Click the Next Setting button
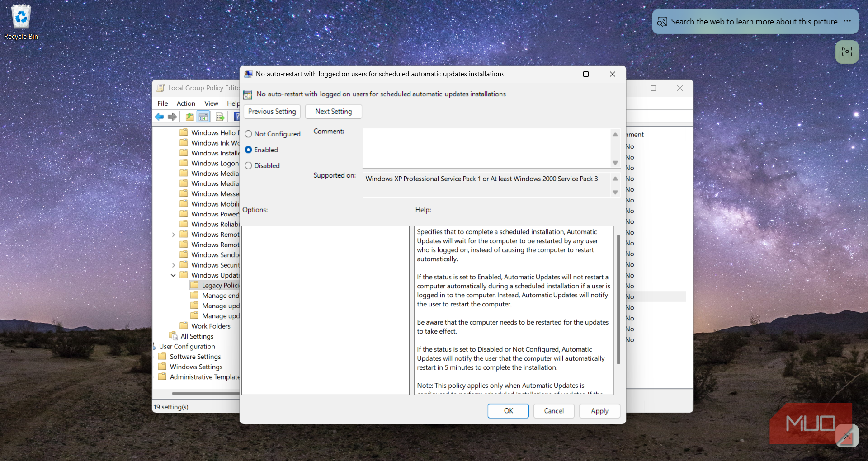Screen dimensions: 868x461 pos(334,112)
